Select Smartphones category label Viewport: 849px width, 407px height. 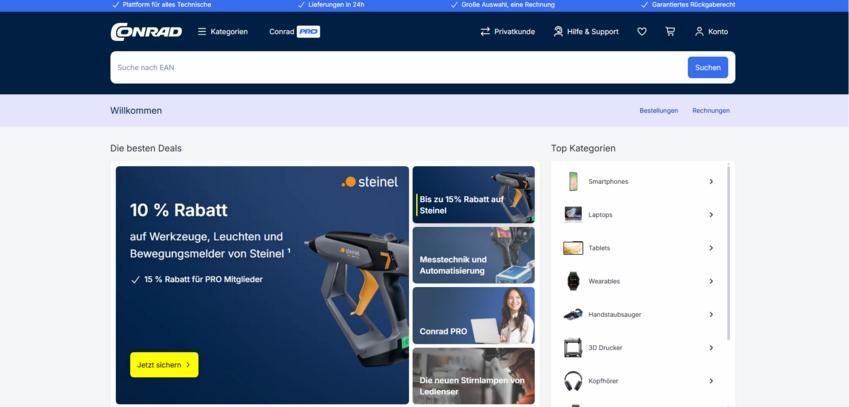click(x=608, y=181)
